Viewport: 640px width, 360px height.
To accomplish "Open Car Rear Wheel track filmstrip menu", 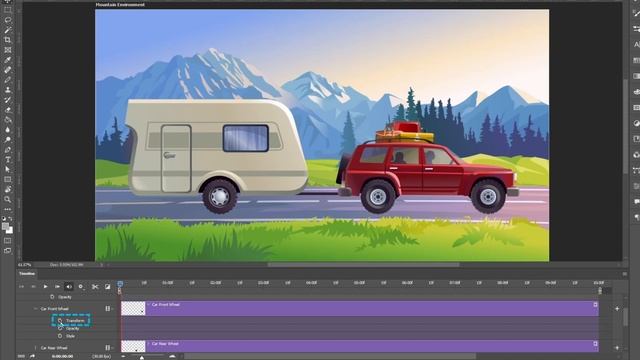I will [109, 348].
